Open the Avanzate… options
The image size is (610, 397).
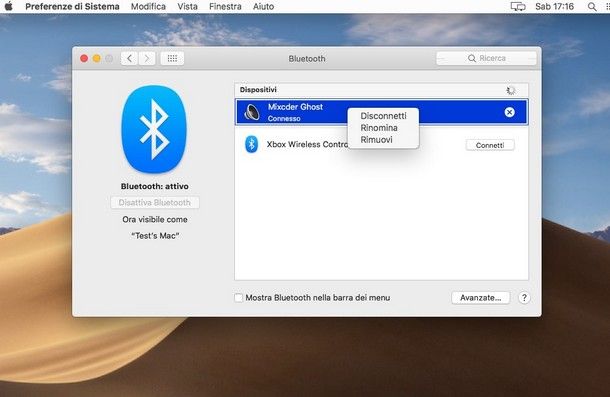click(x=480, y=298)
